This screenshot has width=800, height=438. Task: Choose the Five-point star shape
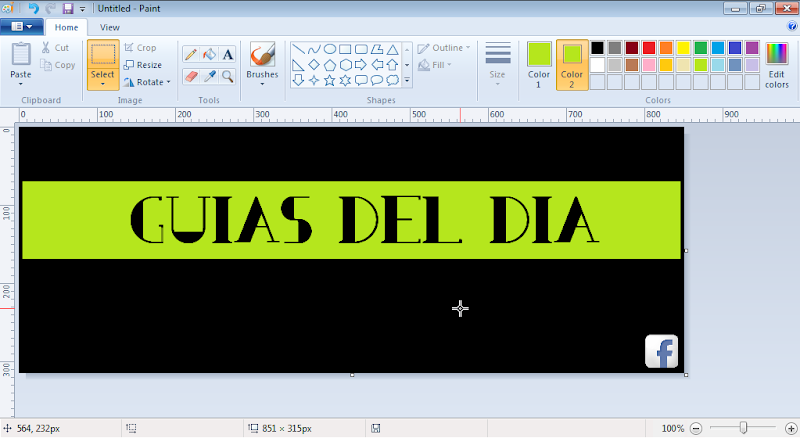coord(330,80)
